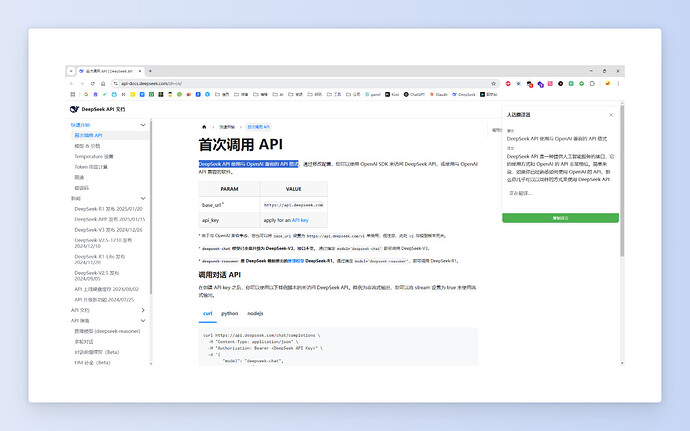Open DeepSeek-V3 发布 2024/12/26 news item

pyautogui.click(x=109, y=230)
